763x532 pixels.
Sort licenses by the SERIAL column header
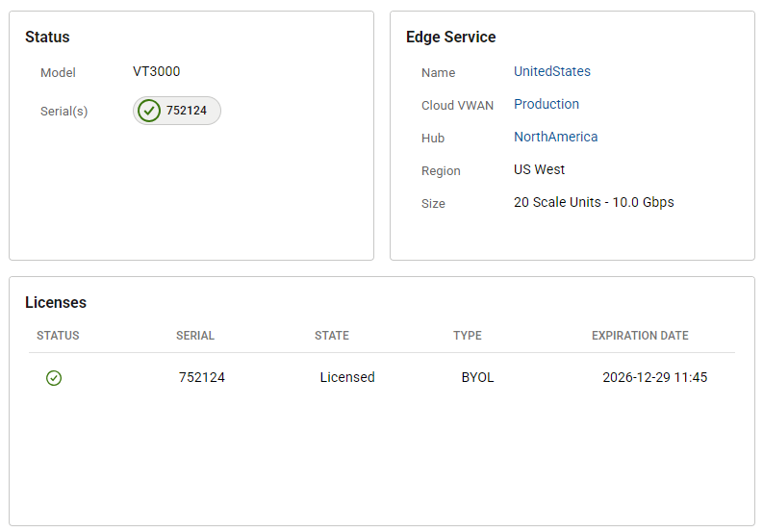pyautogui.click(x=194, y=336)
